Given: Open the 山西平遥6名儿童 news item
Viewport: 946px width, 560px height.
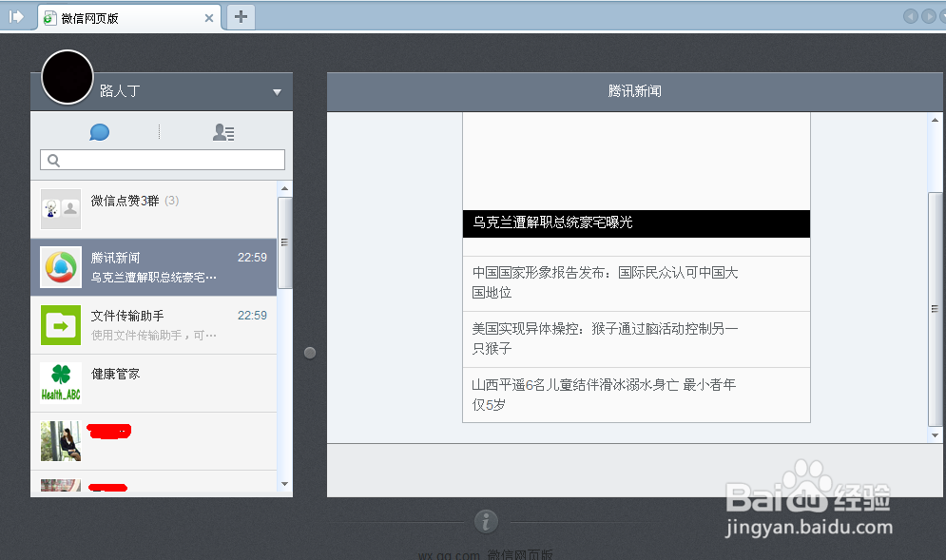Looking at the screenshot, I should point(636,396).
